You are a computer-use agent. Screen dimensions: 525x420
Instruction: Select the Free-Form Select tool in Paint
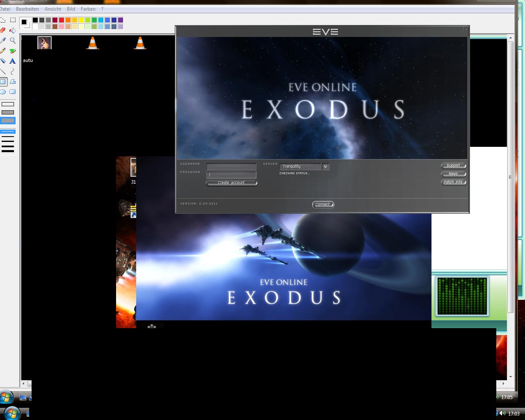pos(3,20)
